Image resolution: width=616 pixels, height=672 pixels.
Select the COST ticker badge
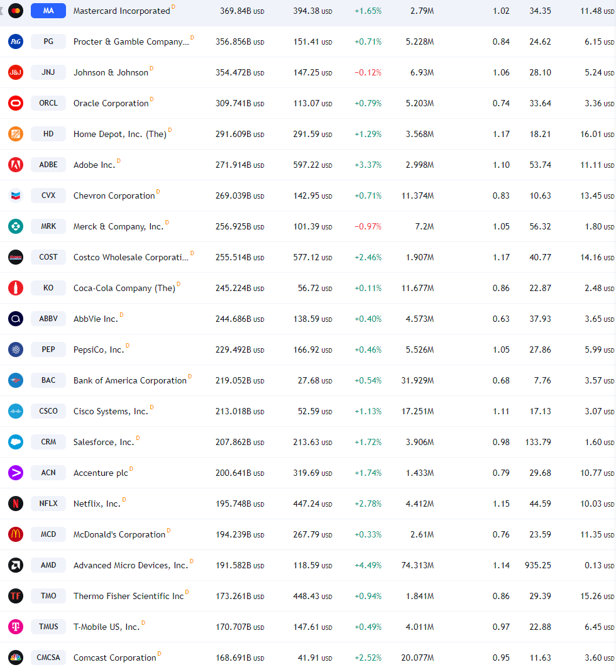[48, 257]
